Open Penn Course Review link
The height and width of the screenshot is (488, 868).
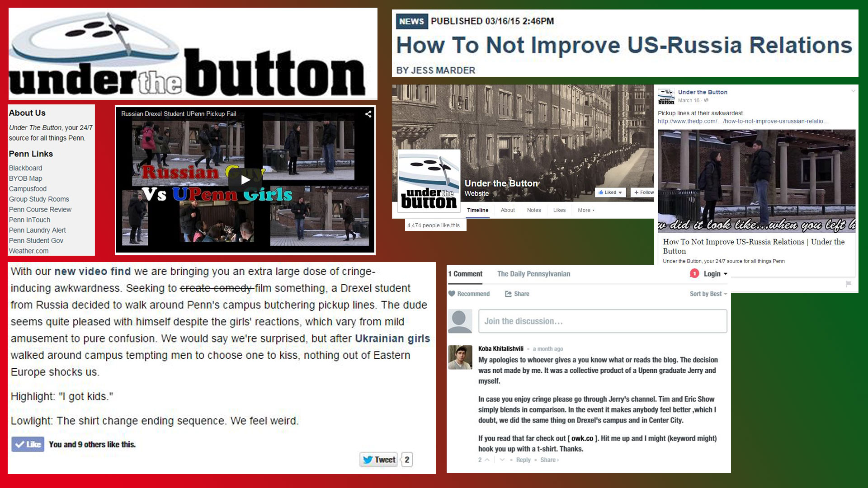click(x=40, y=210)
